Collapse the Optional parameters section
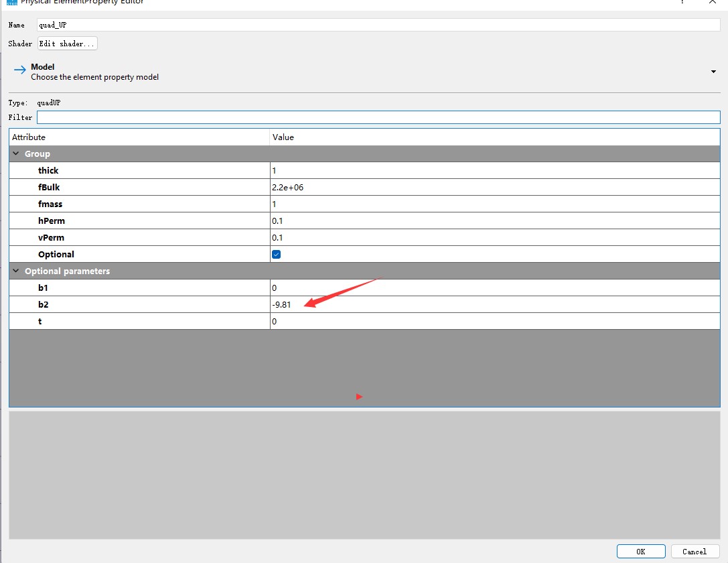Image resolution: width=728 pixels, height=563 pixels. tap(16, 270)
